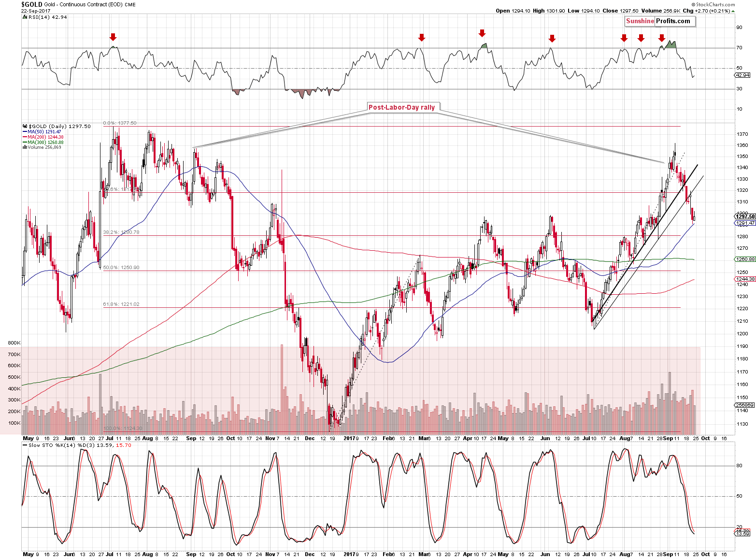
Task: Click the 80 label on stochastic axis
Action: 739,466
